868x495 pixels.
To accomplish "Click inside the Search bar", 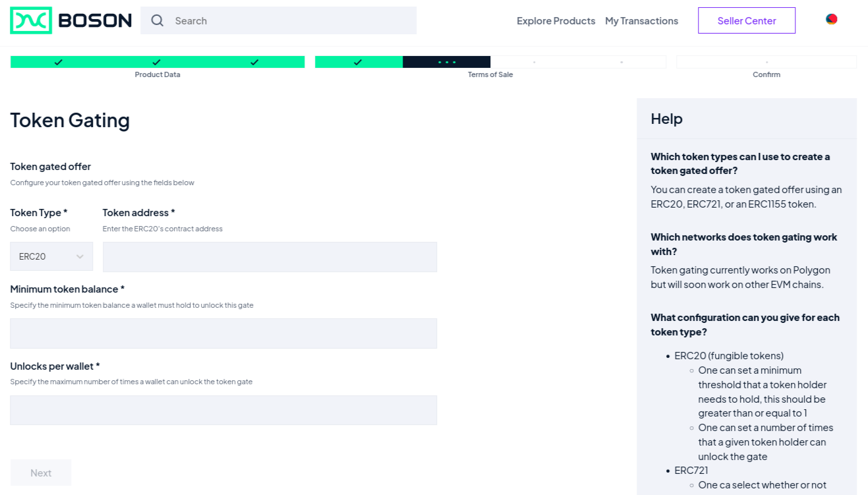I will 277,20.
